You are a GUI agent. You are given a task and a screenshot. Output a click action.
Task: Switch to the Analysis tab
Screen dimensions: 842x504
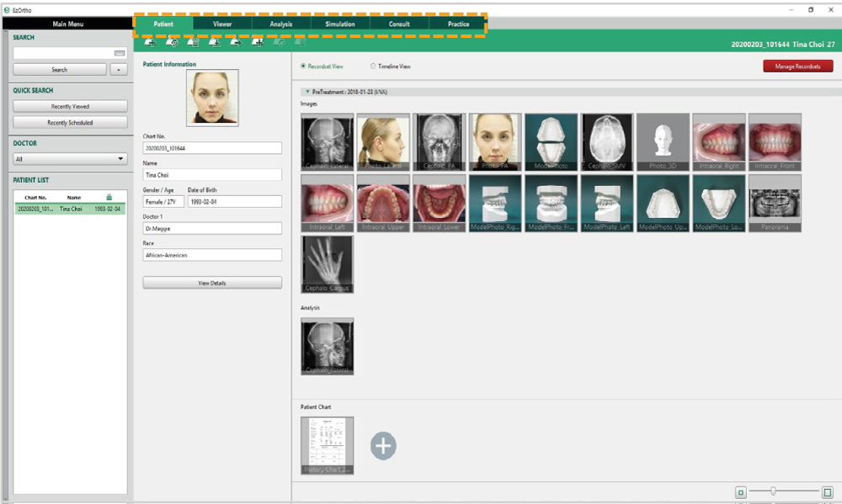281,24
